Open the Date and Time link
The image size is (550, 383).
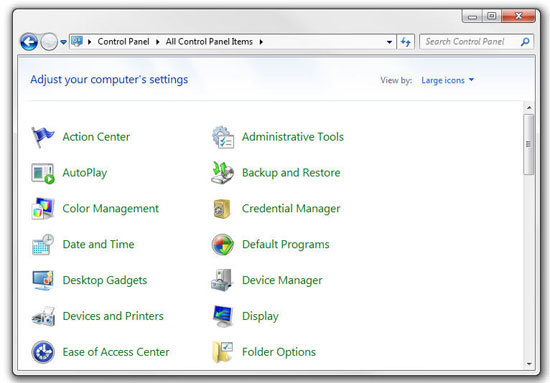[98, 244]
